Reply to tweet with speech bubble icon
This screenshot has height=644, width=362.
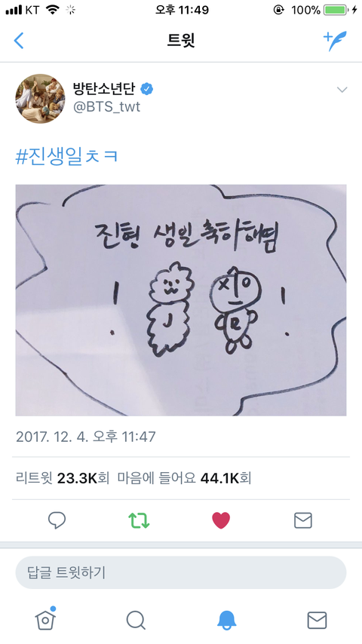57,520
